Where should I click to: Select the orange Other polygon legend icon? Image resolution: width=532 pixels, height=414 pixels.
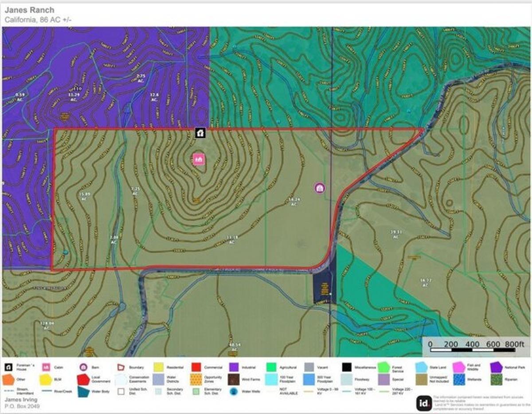pyautogui.click(x=8, y=380)
